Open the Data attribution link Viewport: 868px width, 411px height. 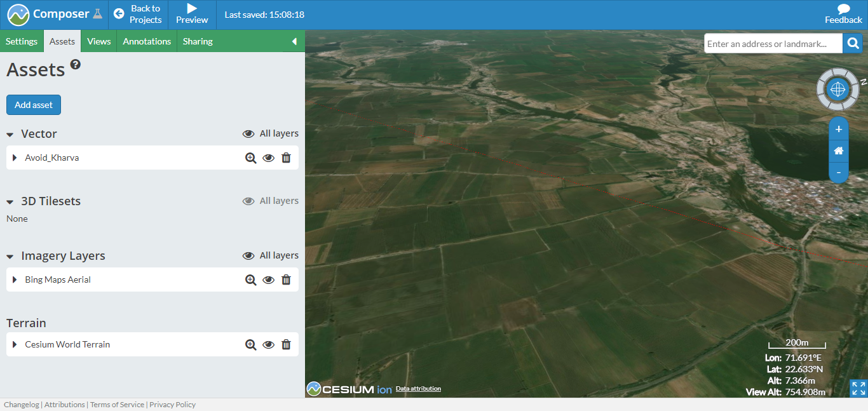(417, 389)
